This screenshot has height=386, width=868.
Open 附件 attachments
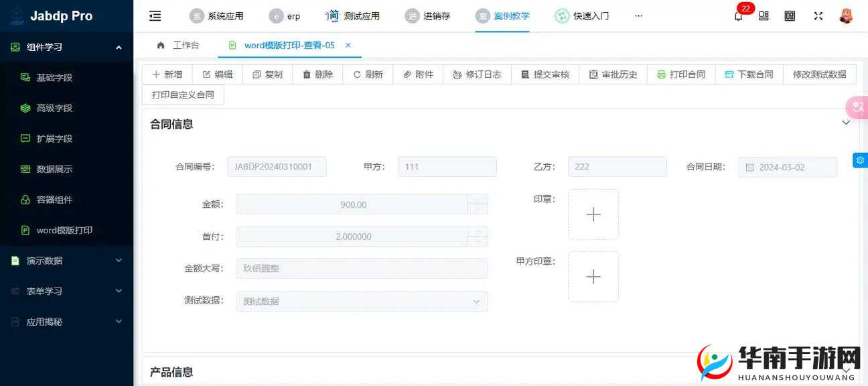(418, 74)
